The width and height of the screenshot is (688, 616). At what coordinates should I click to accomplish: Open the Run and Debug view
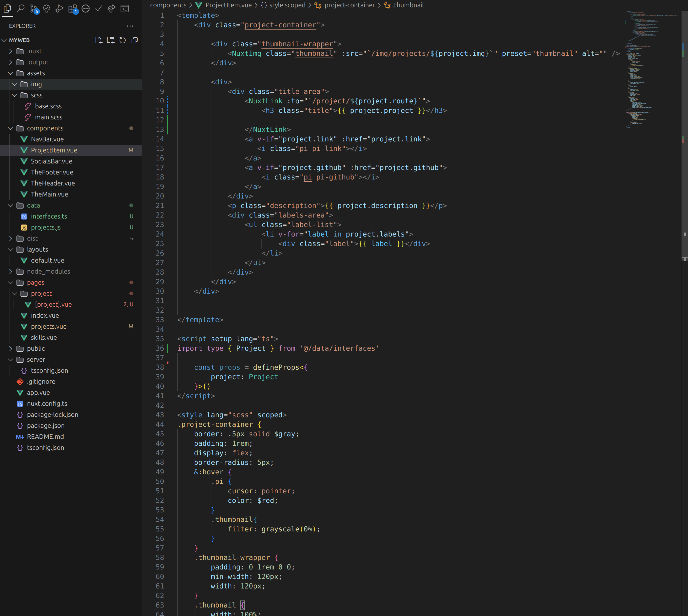(59, 9)
